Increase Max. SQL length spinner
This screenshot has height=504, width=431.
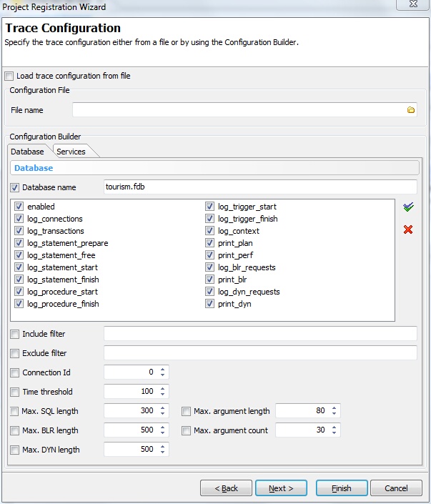point(163,408)
